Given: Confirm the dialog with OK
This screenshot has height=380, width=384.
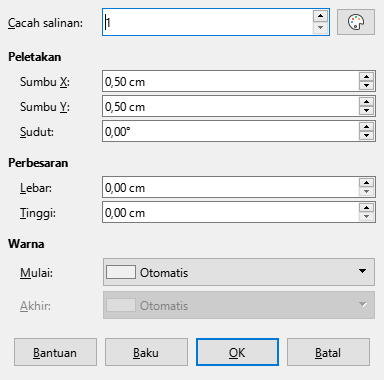Looking at the screenshot, I should [x=237, y=352].
